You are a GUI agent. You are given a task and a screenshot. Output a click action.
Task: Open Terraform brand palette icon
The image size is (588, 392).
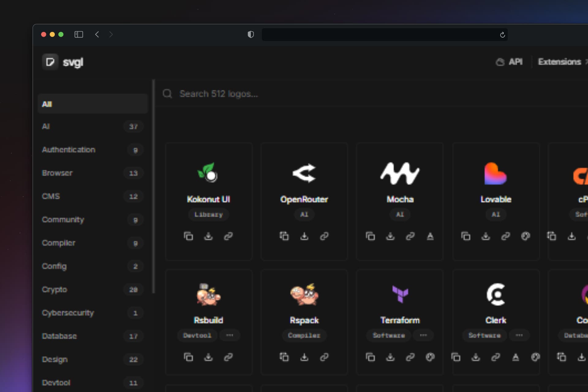pos(430,357)
